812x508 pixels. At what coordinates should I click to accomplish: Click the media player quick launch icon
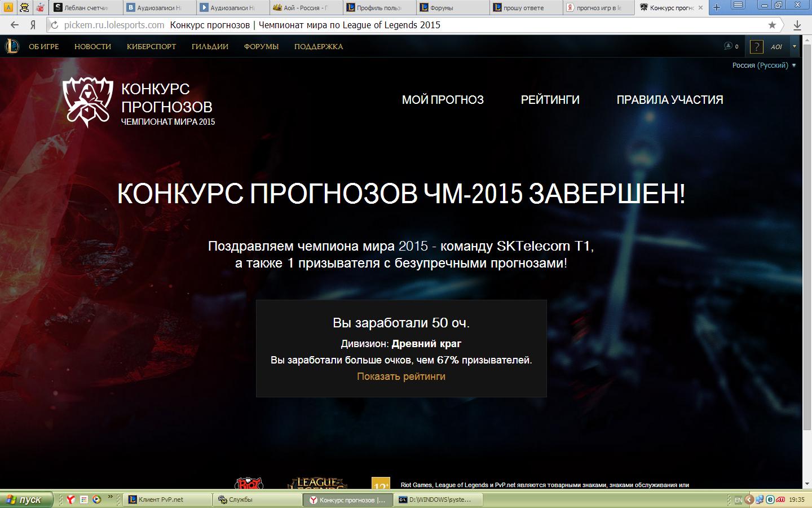(x=96, y=500)
